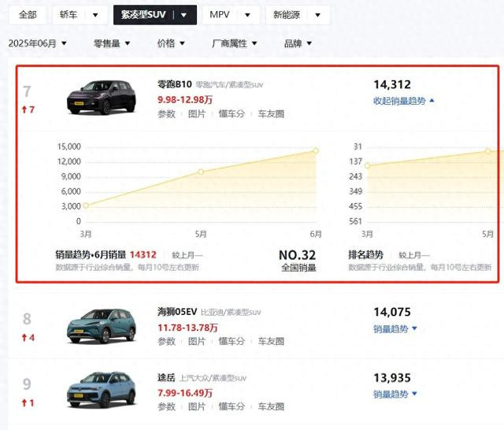View 零跑B10 参数 link
Viewport: 504px width, 430px height.
pos(166,113)
